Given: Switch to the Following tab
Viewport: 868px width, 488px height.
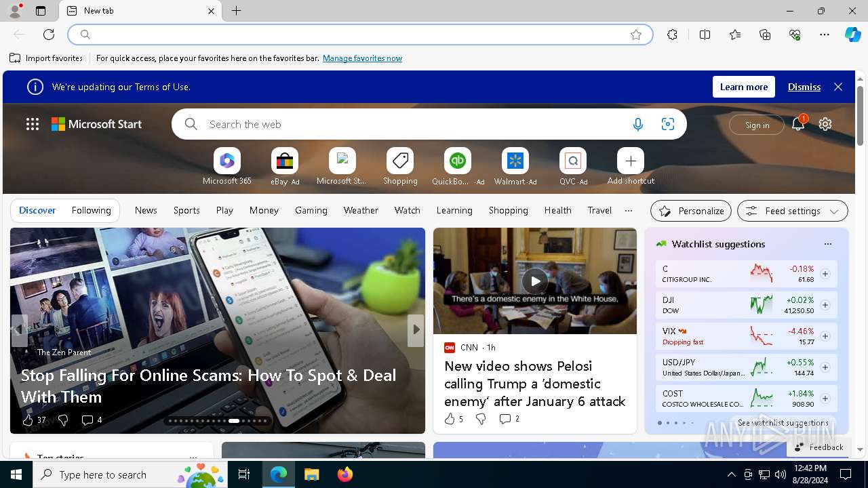Looking at the screenshot, I should point(91,210).
